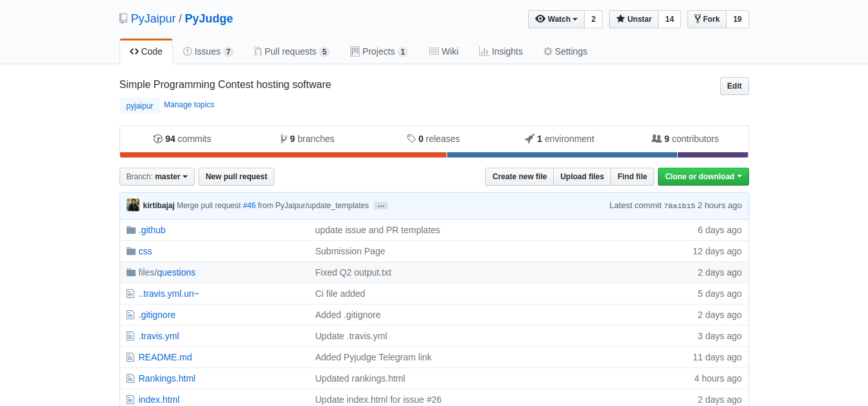Viewport: 868px width, 406px height.
Task: Click the New pull request button
Action: point(236,177)
